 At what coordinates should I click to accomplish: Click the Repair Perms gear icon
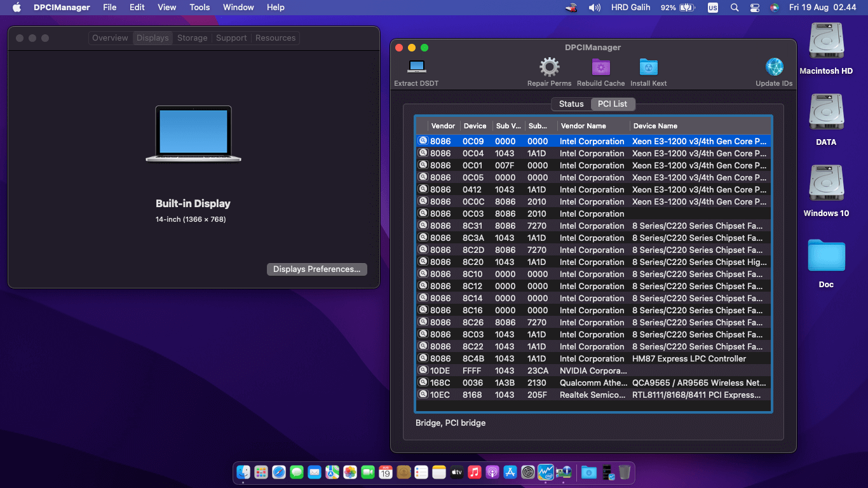point(549,67)
